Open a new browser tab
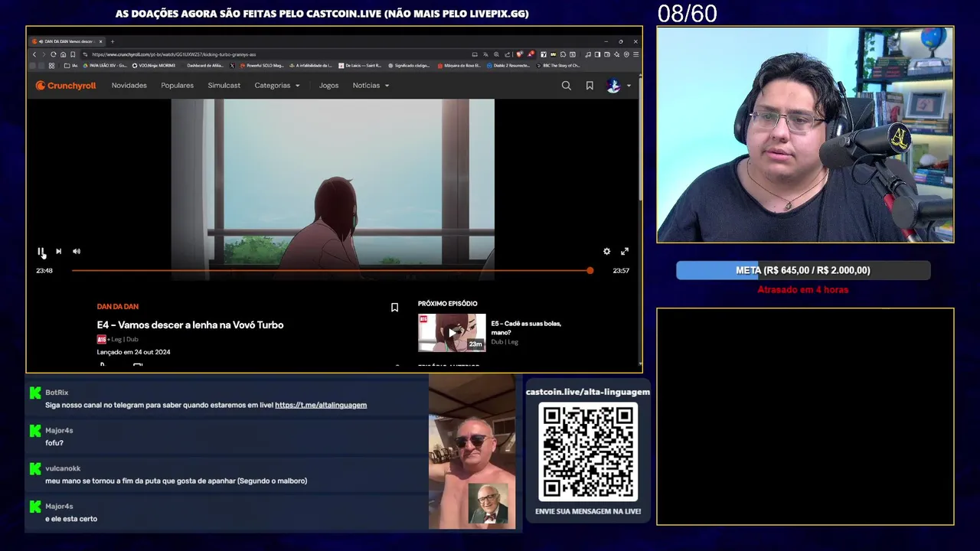The height and width of the screenshot is (551, 980). pos(112,41)
